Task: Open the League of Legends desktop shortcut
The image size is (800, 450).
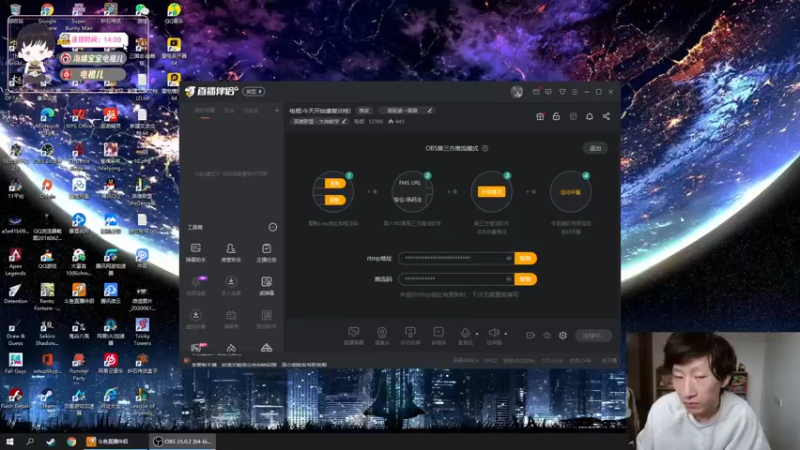Action: point(142,402)
